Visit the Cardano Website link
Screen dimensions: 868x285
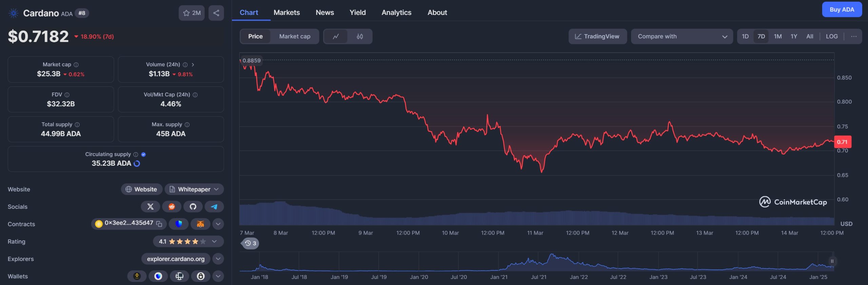coord(141,189)
